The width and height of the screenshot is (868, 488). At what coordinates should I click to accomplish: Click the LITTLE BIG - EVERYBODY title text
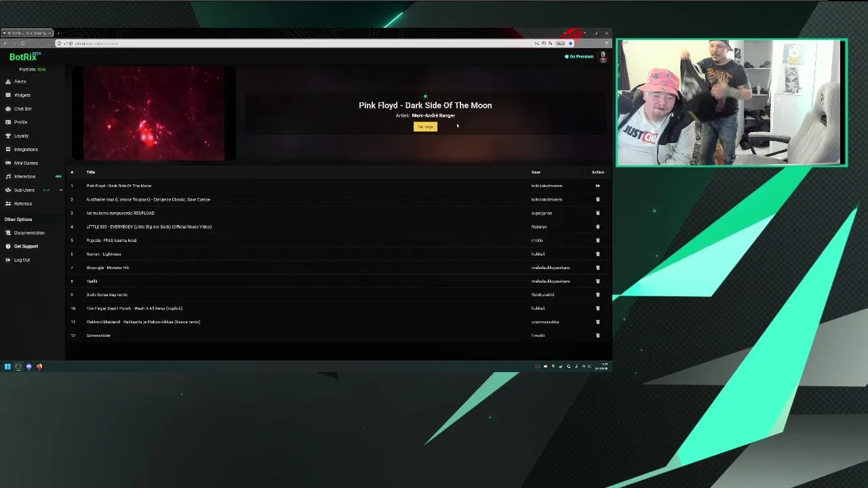149,226
